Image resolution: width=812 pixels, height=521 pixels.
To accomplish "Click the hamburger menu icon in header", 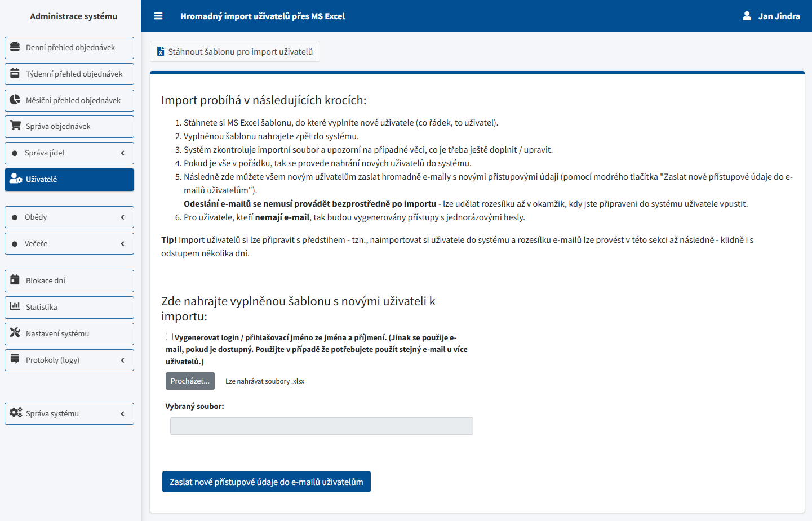I will click(x=158, y=16).
